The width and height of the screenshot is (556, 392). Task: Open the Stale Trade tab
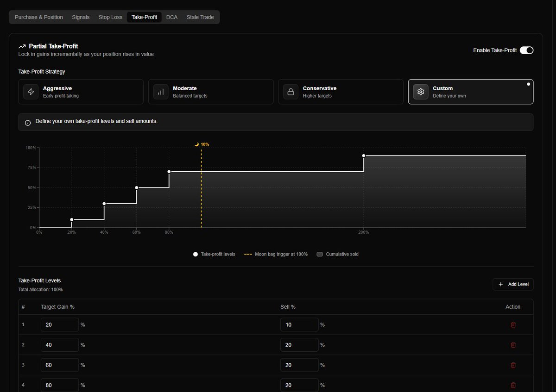(200, 17)
